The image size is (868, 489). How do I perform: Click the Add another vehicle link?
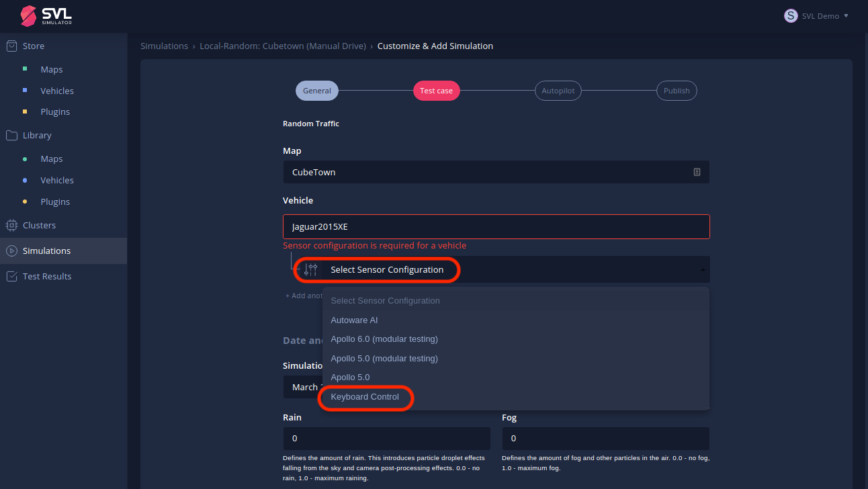304,296
